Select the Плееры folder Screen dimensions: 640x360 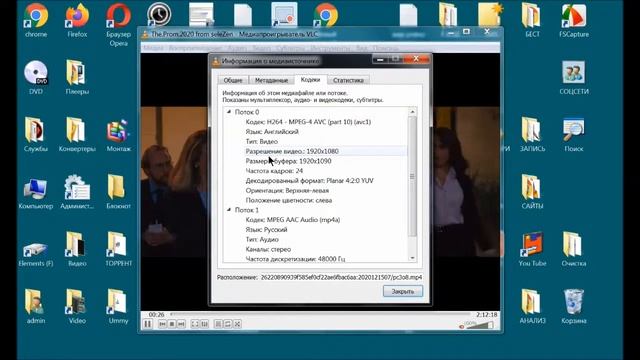pyautogui.click(x=77, y=78)
